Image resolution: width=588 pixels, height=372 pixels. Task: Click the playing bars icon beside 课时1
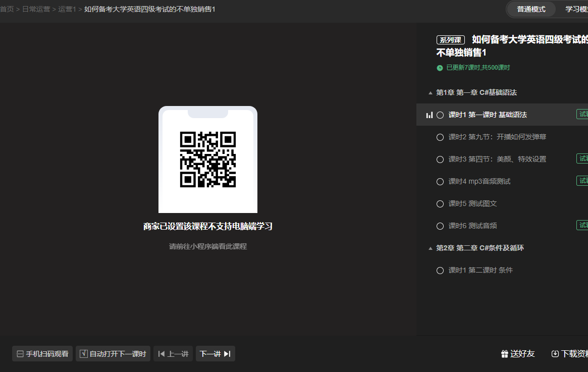pyautogui.click(x=430, y=115)
